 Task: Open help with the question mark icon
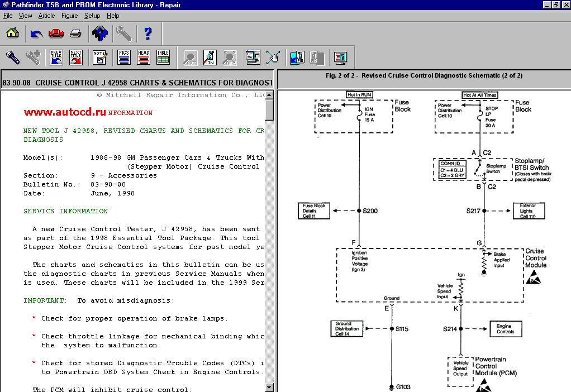pos(147,34)
